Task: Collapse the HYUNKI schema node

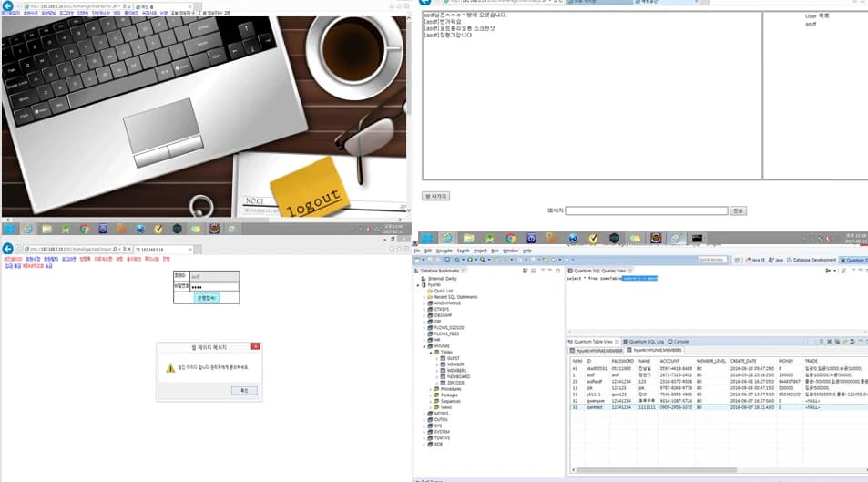Action: point(424,346)
